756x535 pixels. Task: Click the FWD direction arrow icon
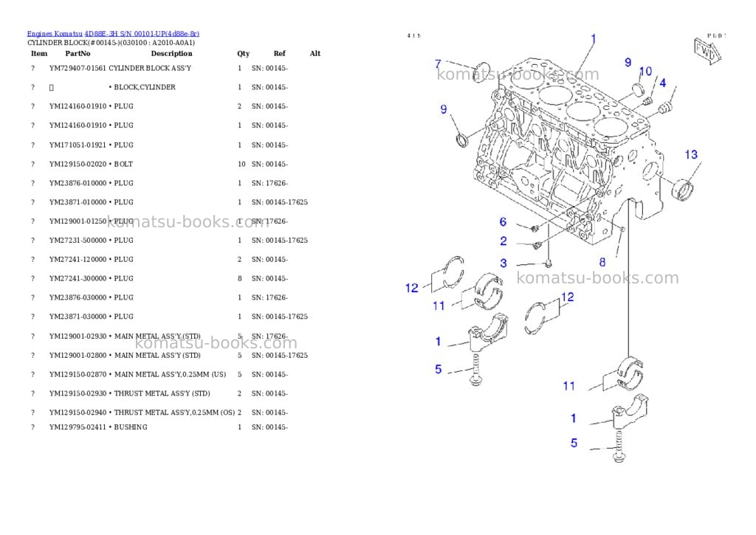point(707,50)
